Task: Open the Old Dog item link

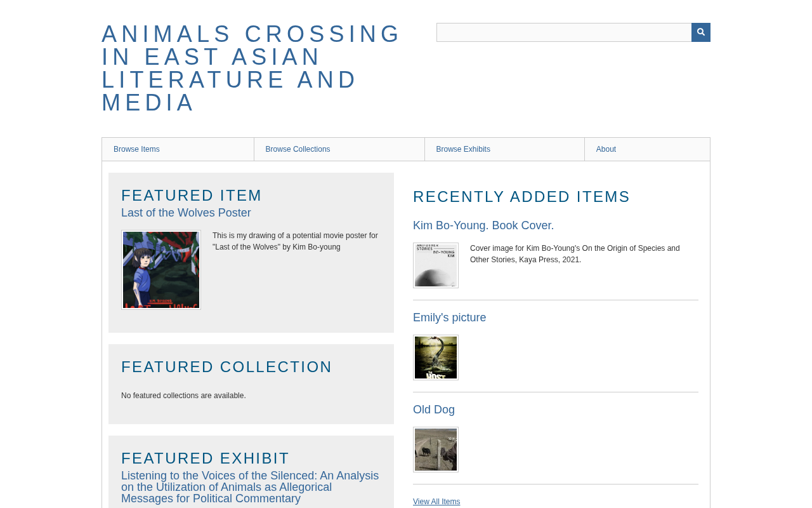Action: tap(434, 410)
